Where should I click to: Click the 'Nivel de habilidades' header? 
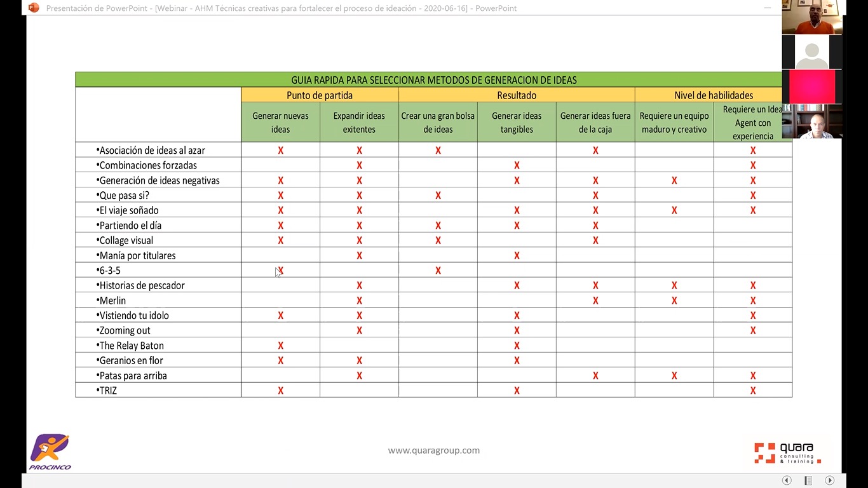714,95
